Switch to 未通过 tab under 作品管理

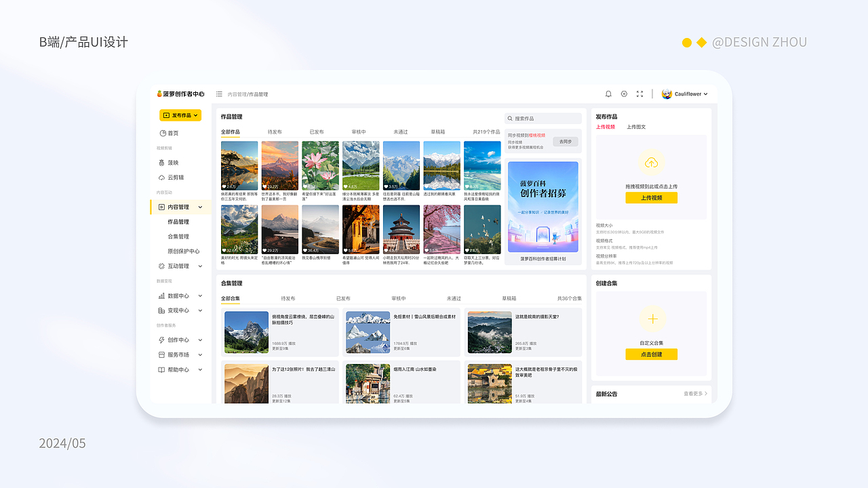point(401,132)
